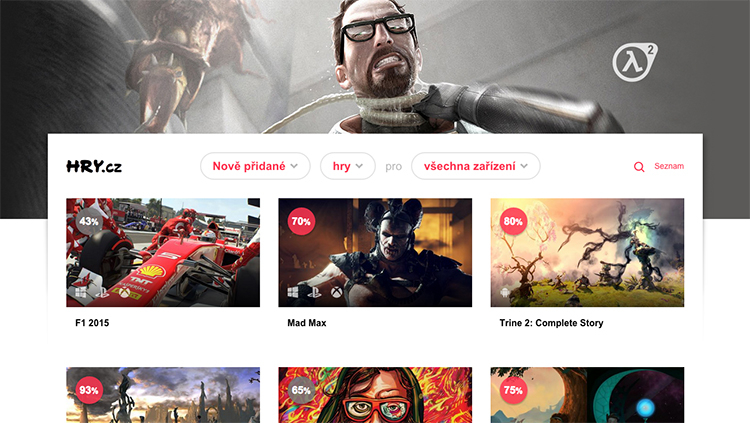Image resolution: width=750 pixels, height=423 pixels.
Task: Click the Half-Life 2 lambda logo
Action: (635, 62)
